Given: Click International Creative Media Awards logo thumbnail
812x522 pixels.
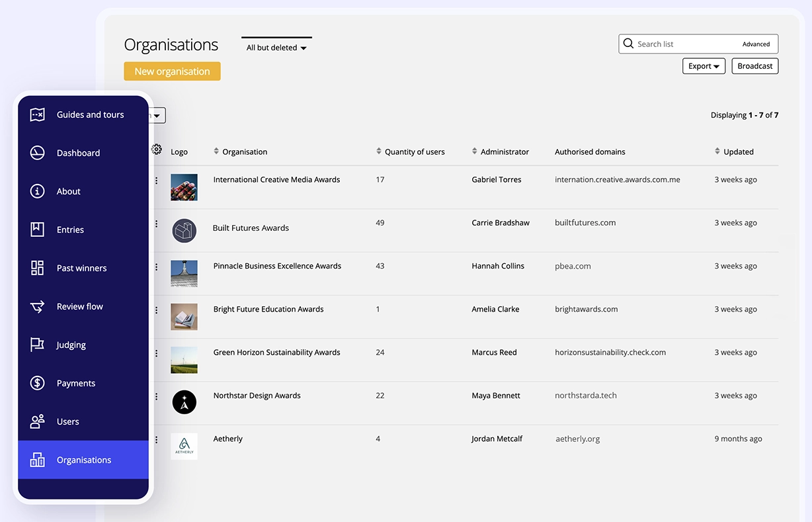Looking at the screenshot, I should click(184, 187).
